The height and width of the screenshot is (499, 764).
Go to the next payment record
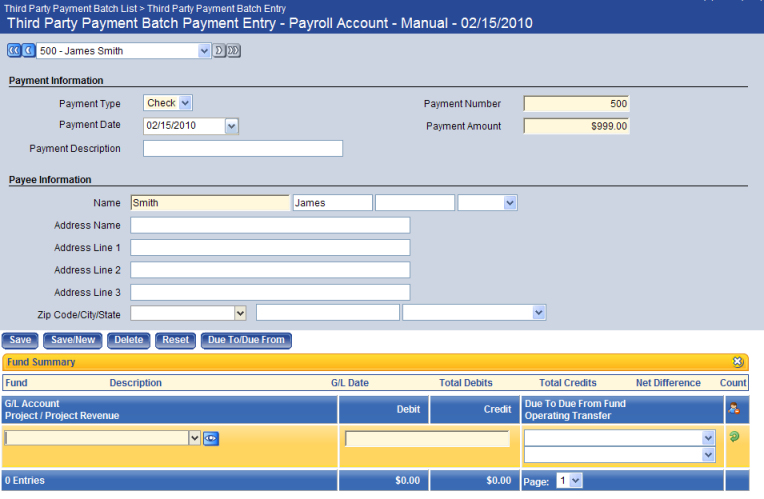219,50
